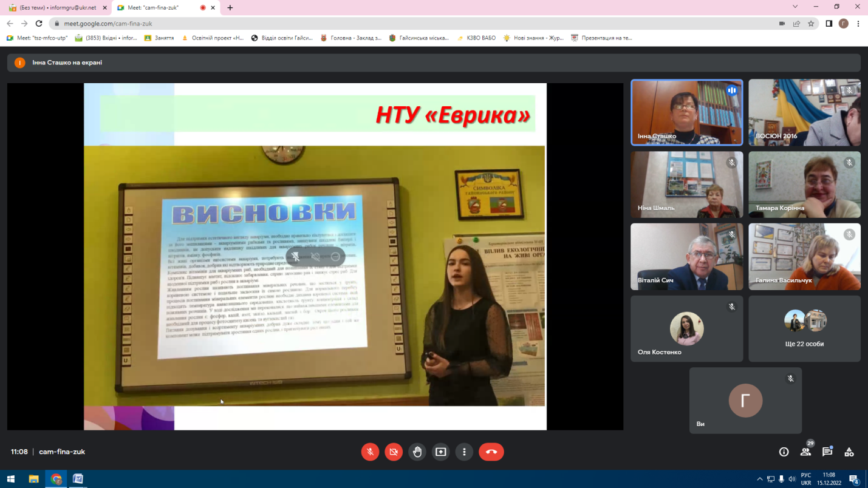
Task: Turn on the camera in call controls
Action: tap(394, 452)
